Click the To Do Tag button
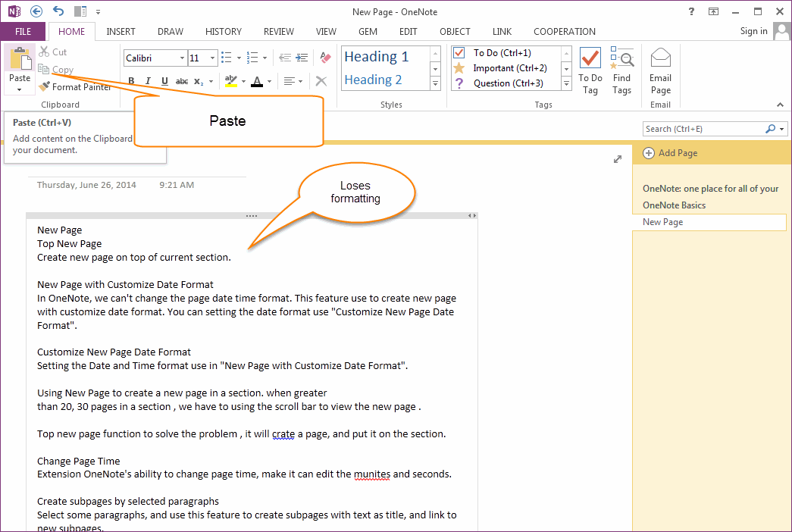This screenshot has height=532, width=792. (590, 70)
